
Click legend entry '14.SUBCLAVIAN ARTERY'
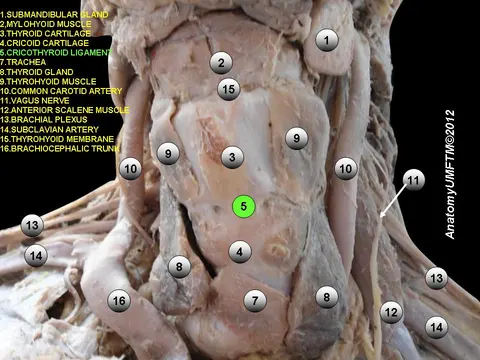tap(50, 129)
